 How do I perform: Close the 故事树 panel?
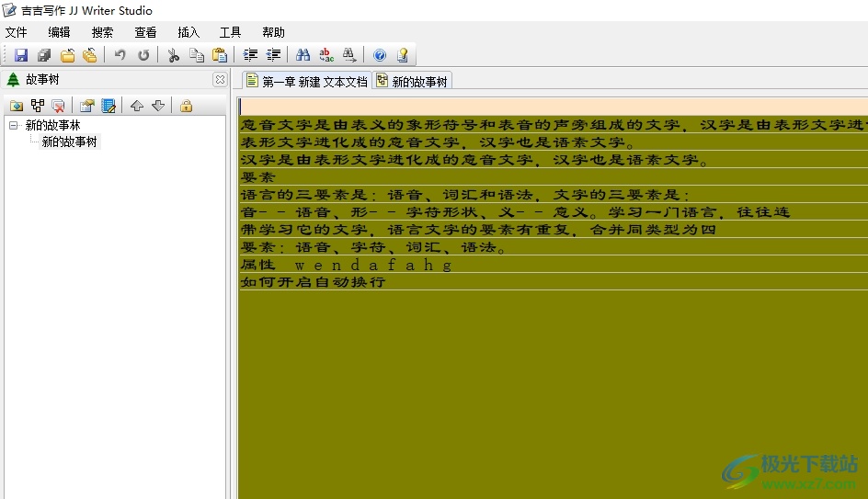220,80
